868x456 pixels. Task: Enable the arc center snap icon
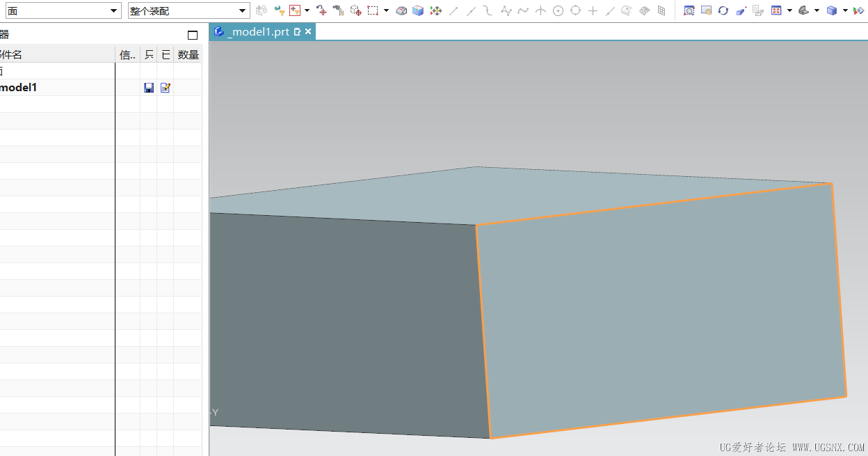point(558,10)
